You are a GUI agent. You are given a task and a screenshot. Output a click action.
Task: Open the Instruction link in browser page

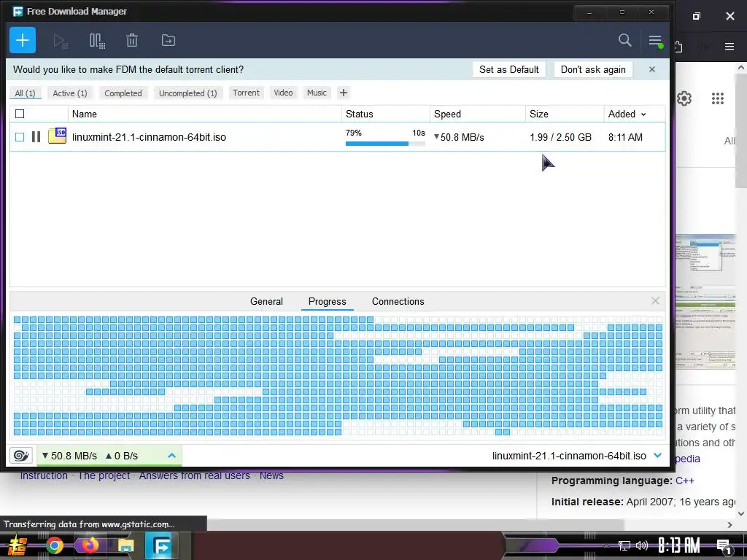point(44,475)
